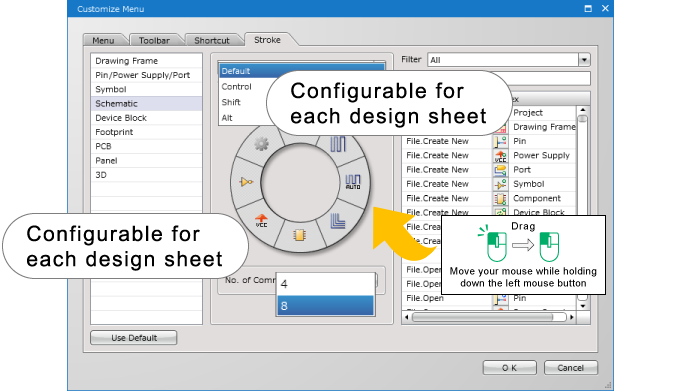Click the command list scroll down arrow
This screenshot has width=681, height=391.
click(x=582, y=306)
